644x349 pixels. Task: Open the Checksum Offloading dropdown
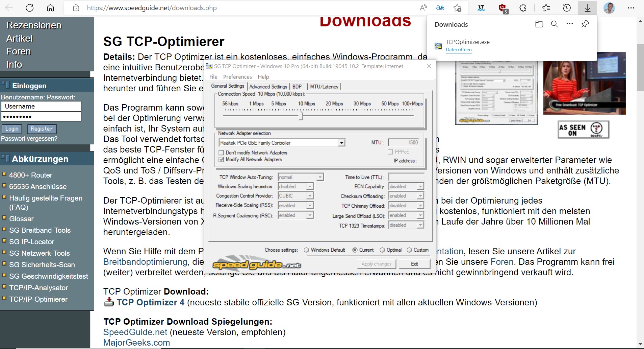point(420,196)
